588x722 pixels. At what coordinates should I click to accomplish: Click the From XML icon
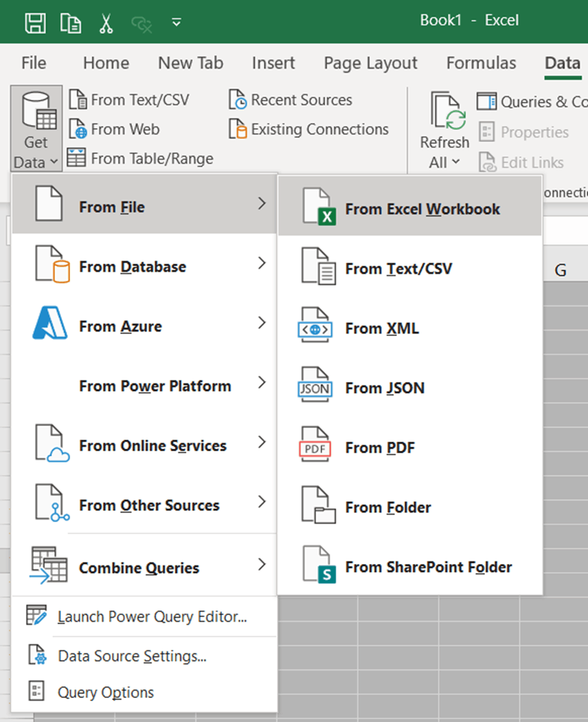pos(315,325)
